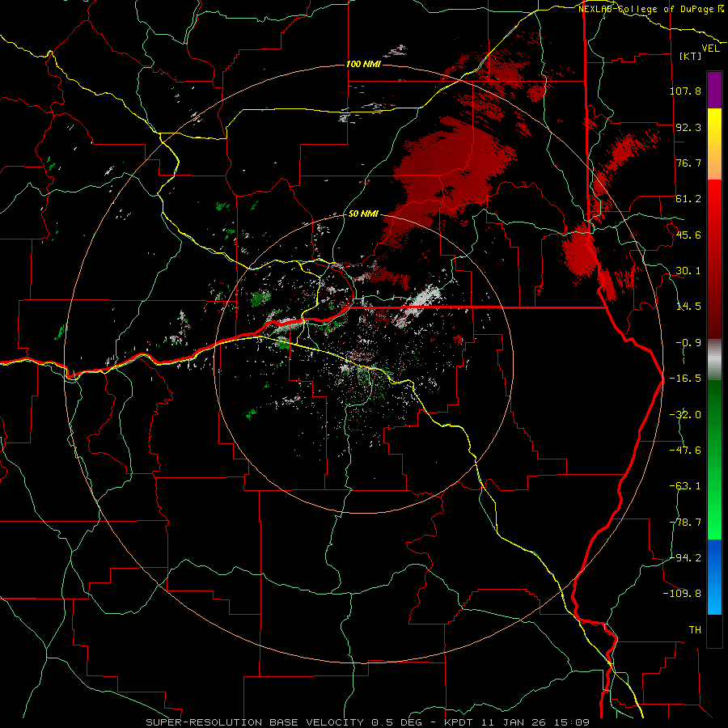This screenshot has height=728, width=728.
Task: Click the TH label beside the color bar
Action: pos(695,630)
